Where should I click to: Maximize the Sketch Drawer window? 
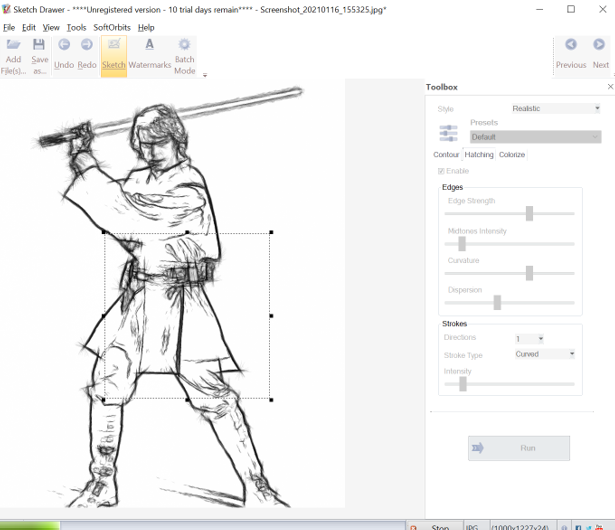pos(571,9)
